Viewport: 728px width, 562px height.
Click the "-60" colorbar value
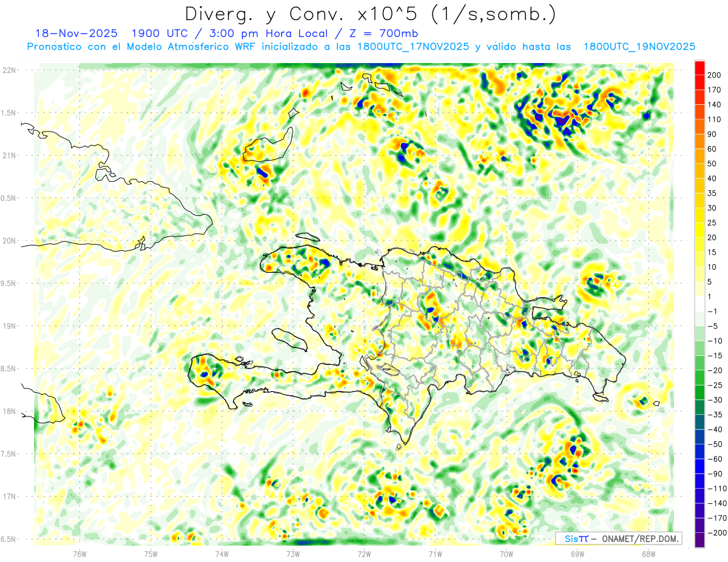[715, 459]
